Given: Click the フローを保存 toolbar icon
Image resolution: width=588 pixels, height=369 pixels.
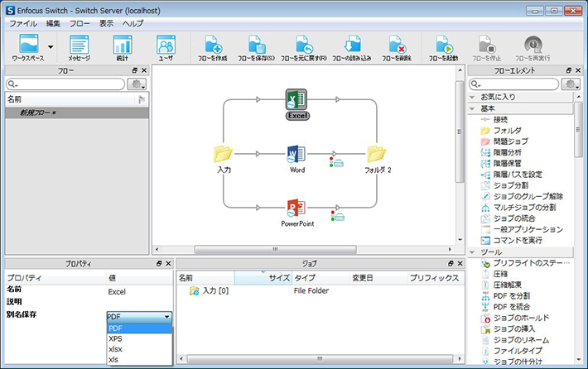Looking at the screenshot, I should [257, 48].
